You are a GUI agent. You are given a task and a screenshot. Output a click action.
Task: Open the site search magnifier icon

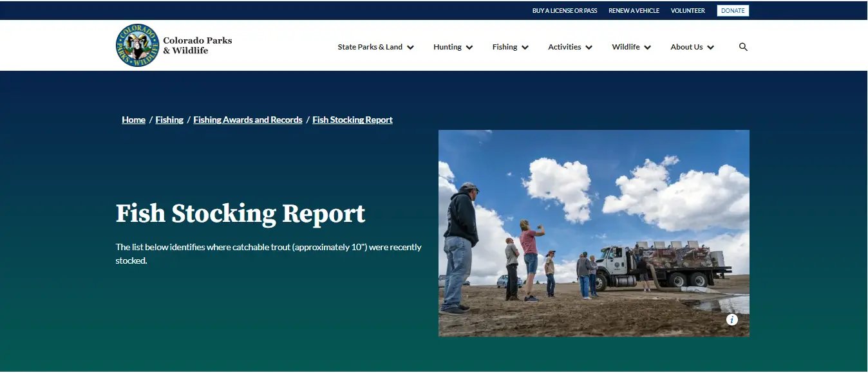743,47
